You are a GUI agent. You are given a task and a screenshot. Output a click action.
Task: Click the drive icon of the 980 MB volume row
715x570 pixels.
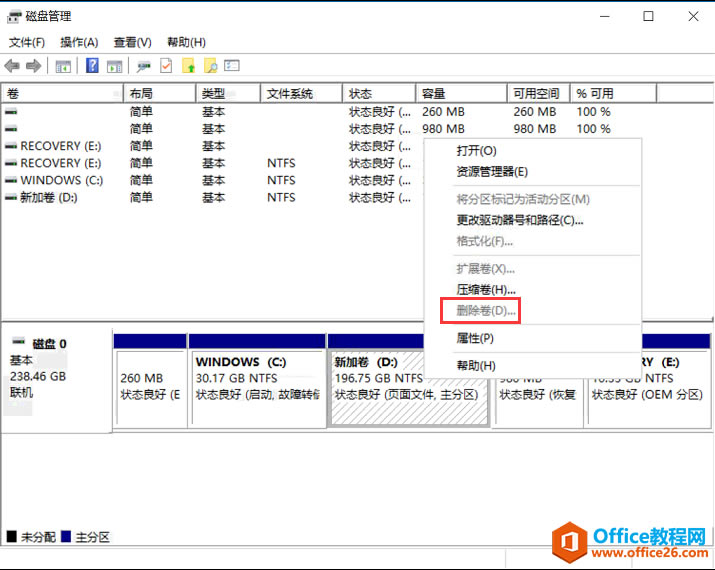pyautogui.click(x=11, y=129)
